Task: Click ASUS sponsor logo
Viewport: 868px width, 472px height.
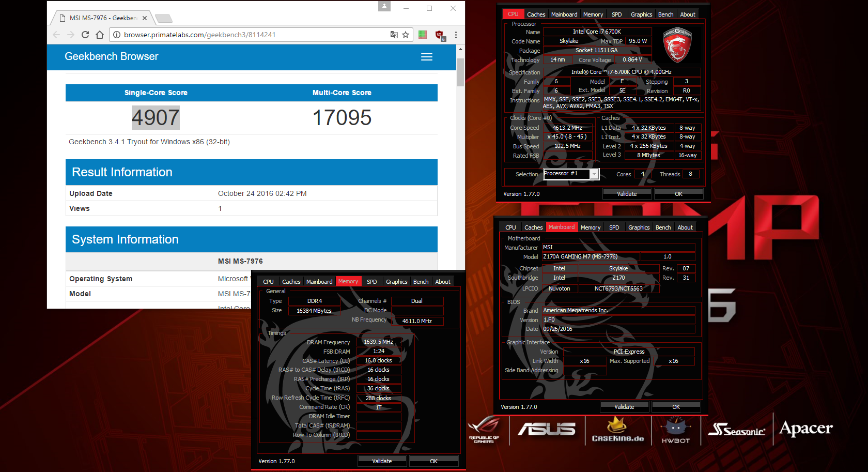Action: (547, 429)
